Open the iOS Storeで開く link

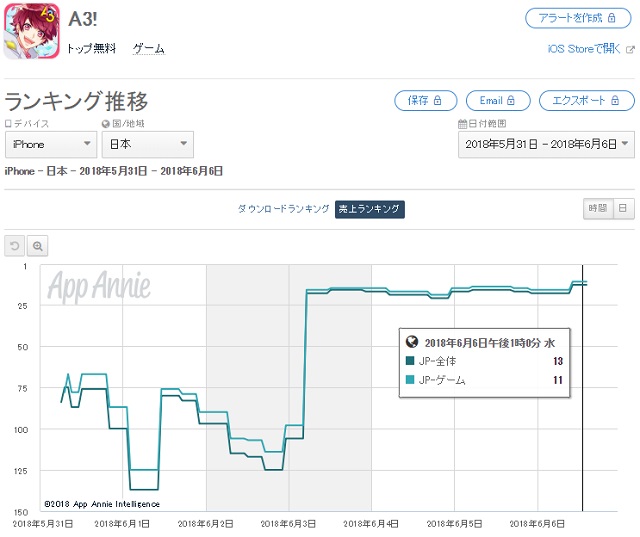[x=584, y=49]
